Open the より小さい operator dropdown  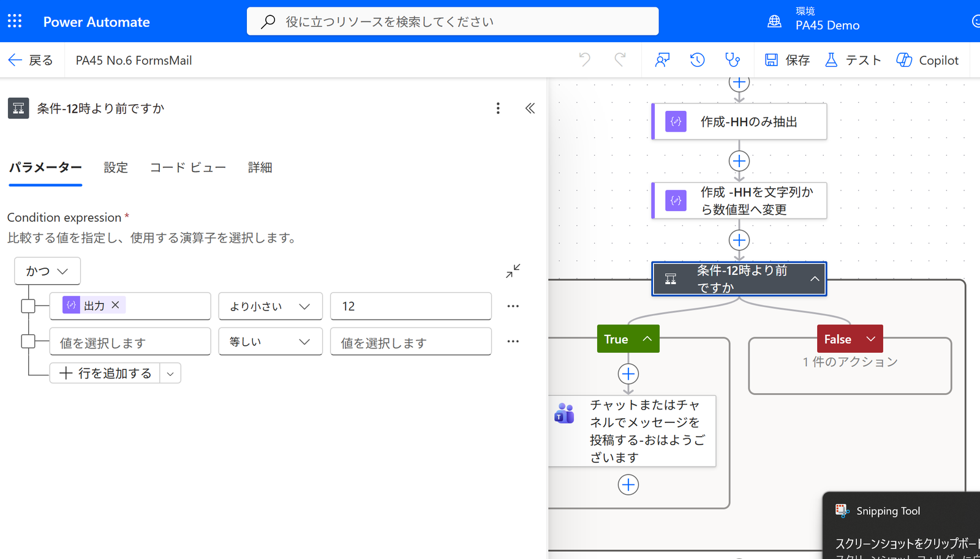[x=271, y=306]
